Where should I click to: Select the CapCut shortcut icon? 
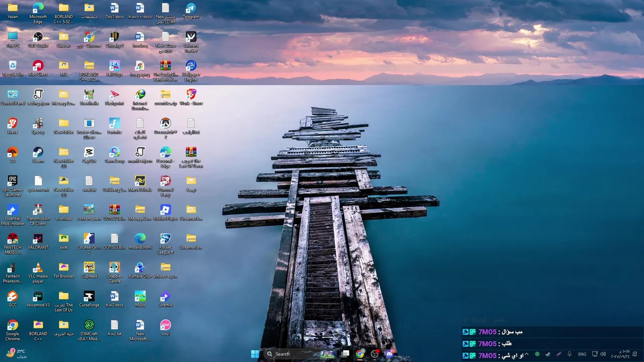click(89, 155)
